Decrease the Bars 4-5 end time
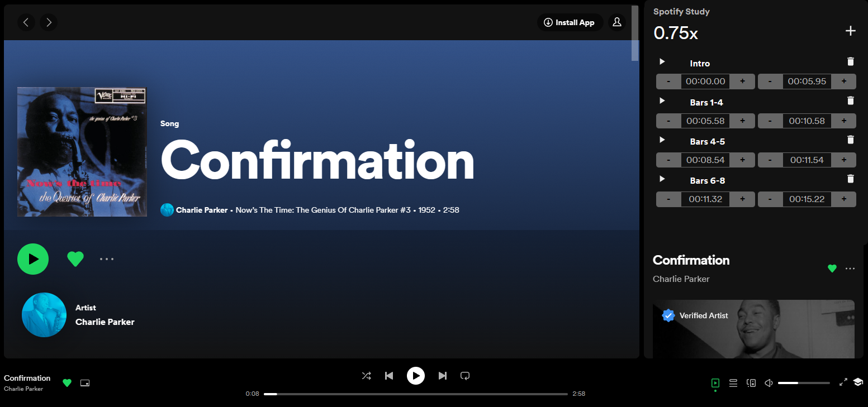 point(770,160)
